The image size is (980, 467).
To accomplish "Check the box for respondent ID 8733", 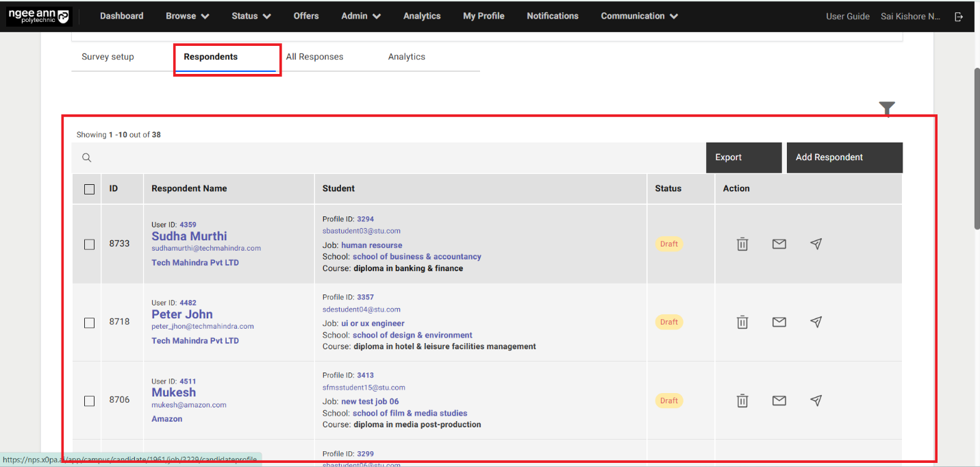I will click(x=89, y=244).
